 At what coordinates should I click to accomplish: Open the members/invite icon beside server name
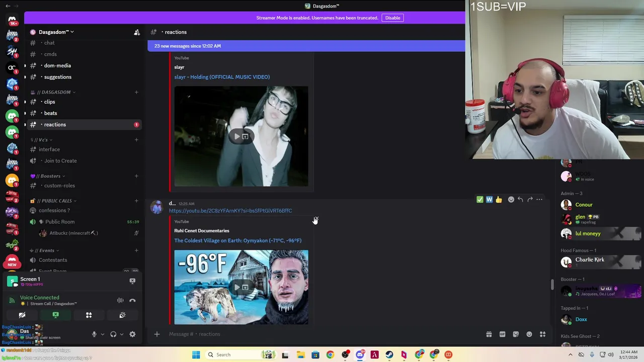137,32
